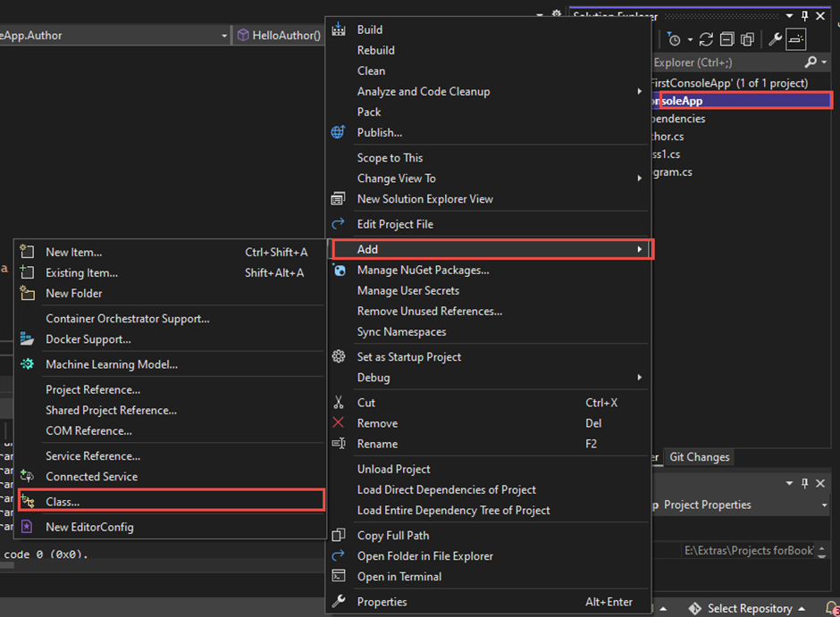840x617 pixels.
Task: Pin the Solution Explorer panel
Action: [805, 15]
